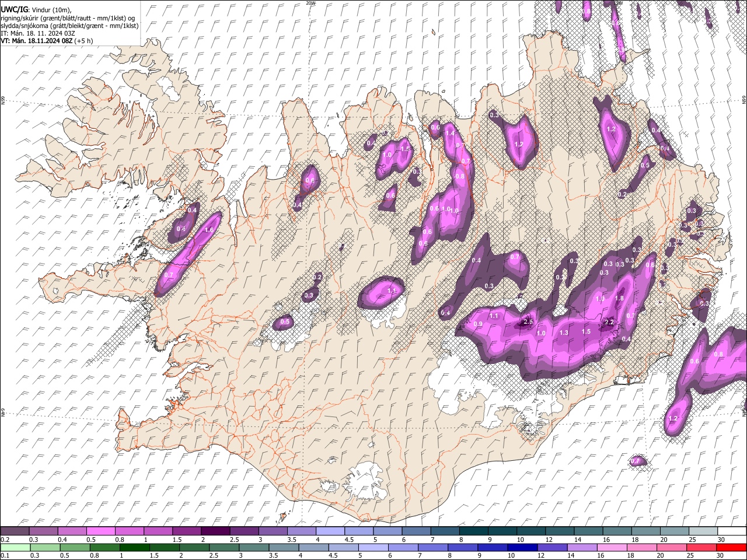The image size is (747, 560).
Task: Click the 'VT: Mán. 18.11.2024 08Z (+5 h)' line
Action: [47, 41]
